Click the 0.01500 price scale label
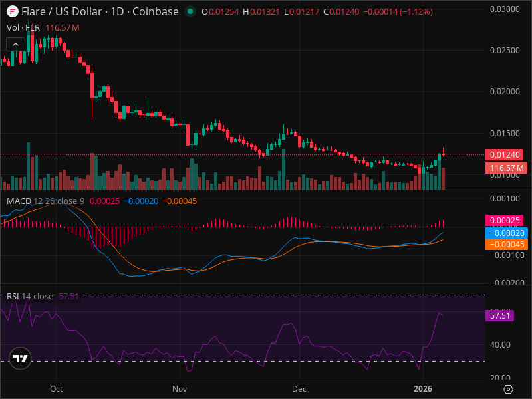The height and width of the screenshot is (399, 532). coord(505,134)
